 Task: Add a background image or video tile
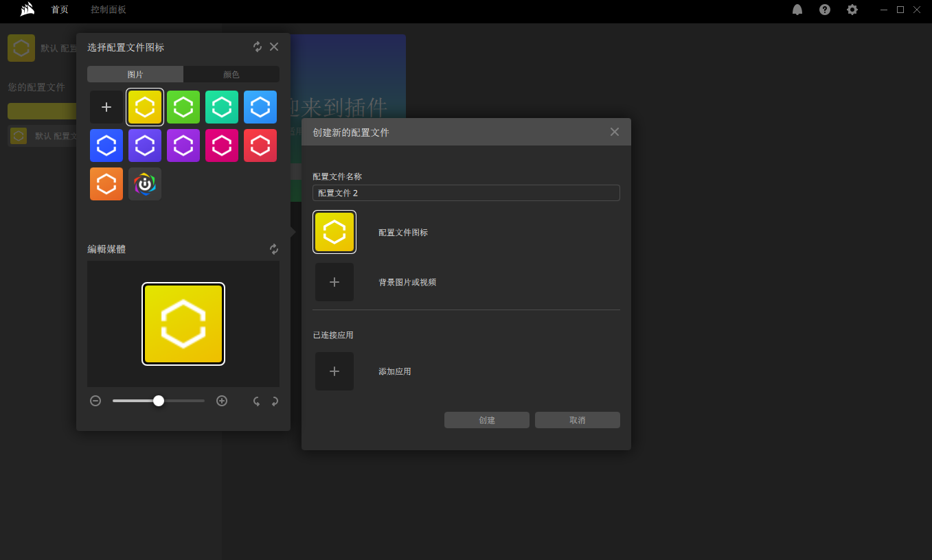click(334, 282)
